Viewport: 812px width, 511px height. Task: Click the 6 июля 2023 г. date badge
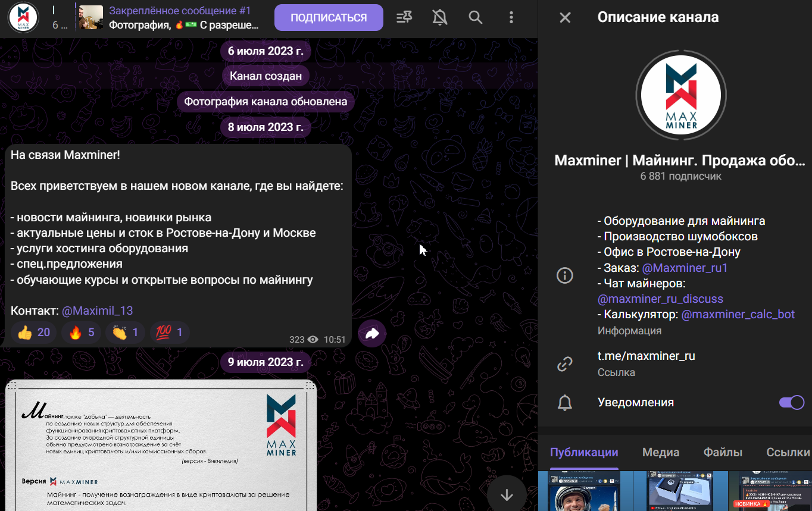tap(266, 51)
